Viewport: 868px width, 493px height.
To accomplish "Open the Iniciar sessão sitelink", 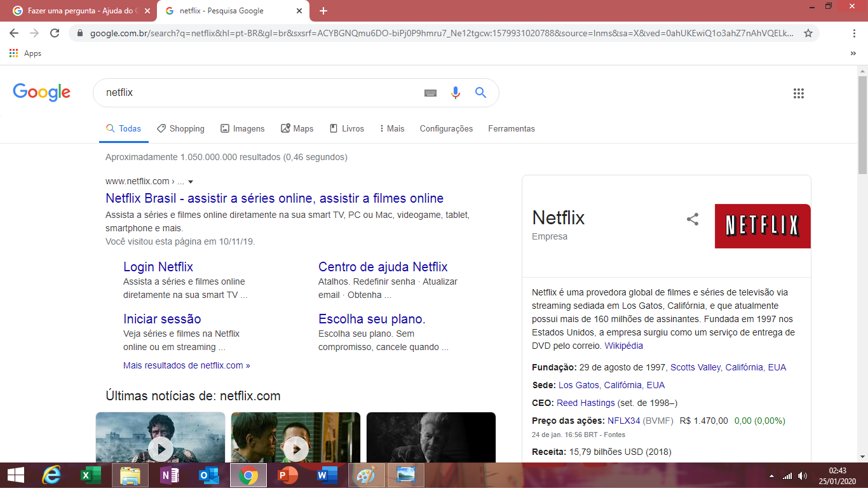I will (x=162, y=319).
